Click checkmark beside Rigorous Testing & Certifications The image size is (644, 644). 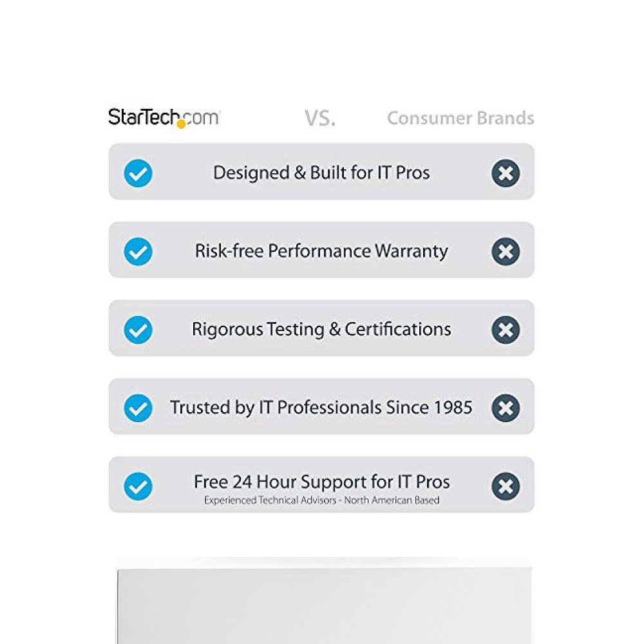(x=138, y=330)
